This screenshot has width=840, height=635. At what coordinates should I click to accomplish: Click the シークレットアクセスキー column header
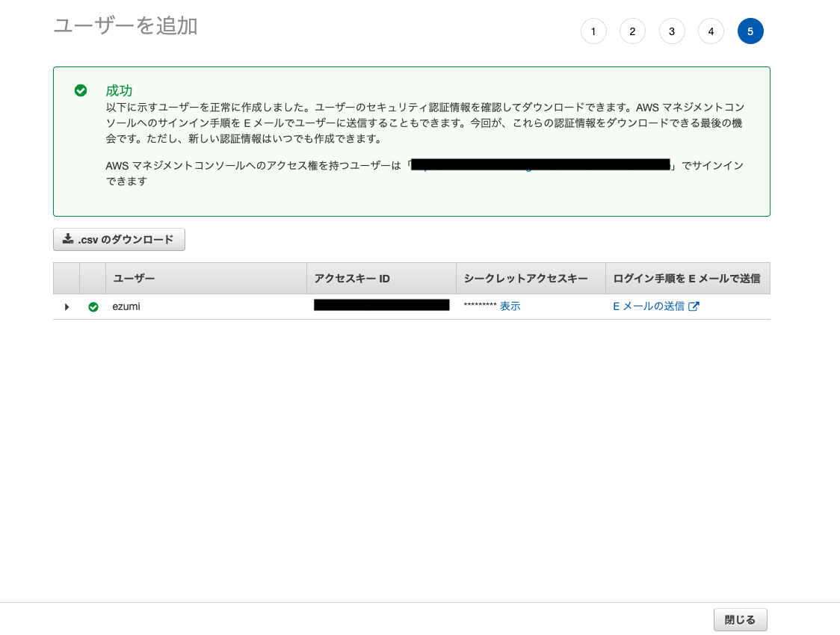[x=526, y=279]
